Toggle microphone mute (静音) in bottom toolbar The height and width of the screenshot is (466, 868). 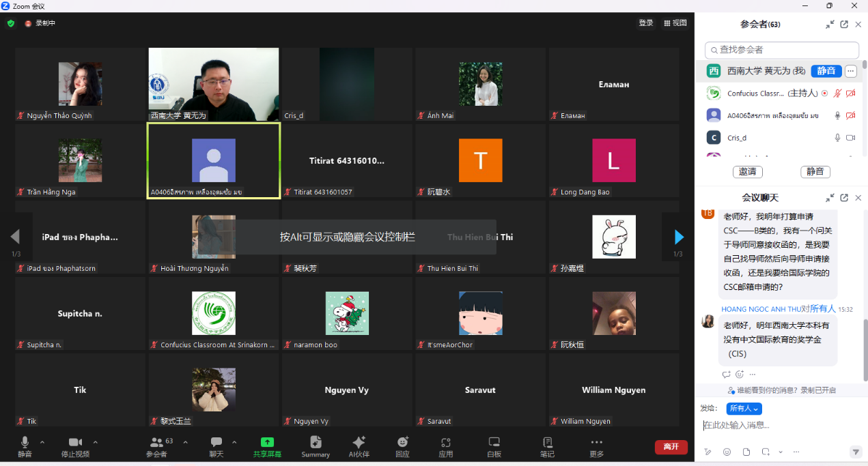25,443
